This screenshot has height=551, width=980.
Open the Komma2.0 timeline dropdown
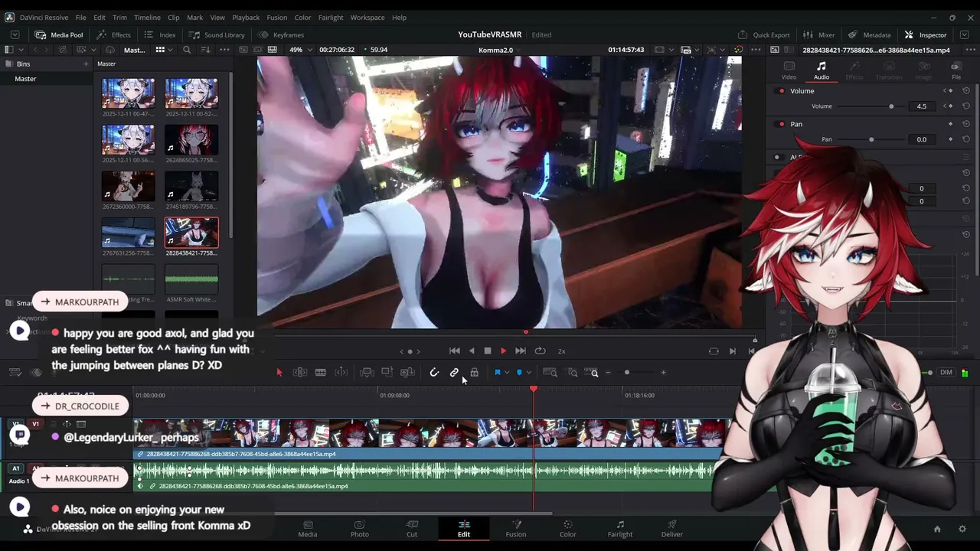(x=499, y=50)
